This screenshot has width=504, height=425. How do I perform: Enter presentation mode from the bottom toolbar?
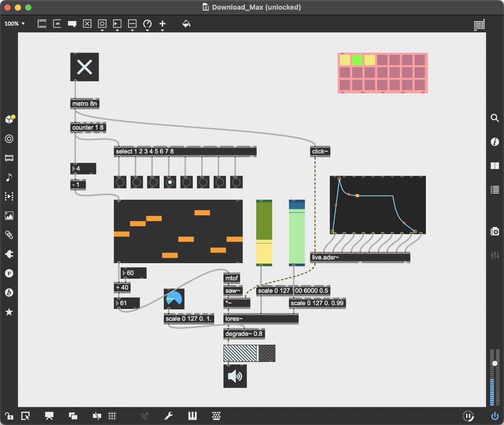coord(49,416)
